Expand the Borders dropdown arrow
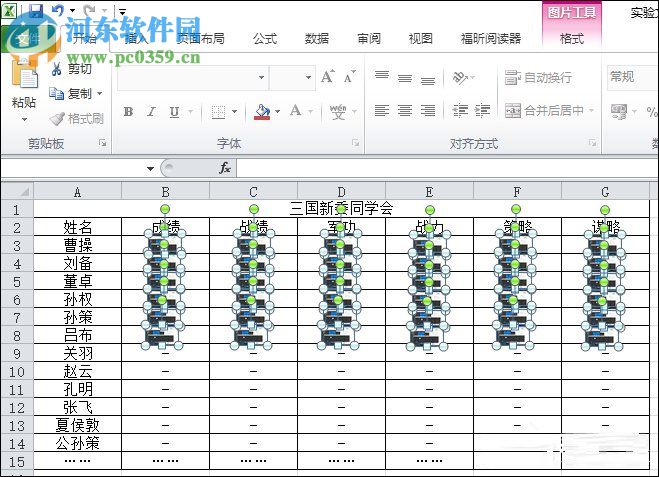The image size is (659, 477). (235, 112)
